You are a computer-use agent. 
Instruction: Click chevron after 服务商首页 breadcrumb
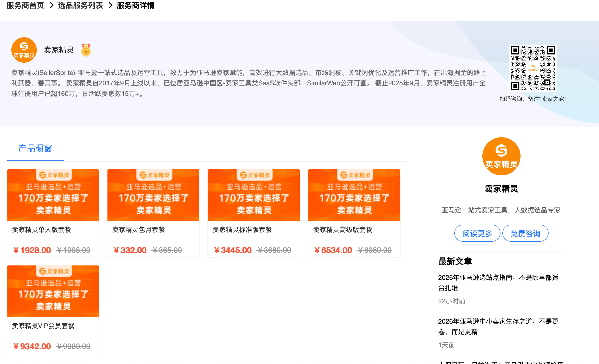pyautogui.click(x=51, y=5)
